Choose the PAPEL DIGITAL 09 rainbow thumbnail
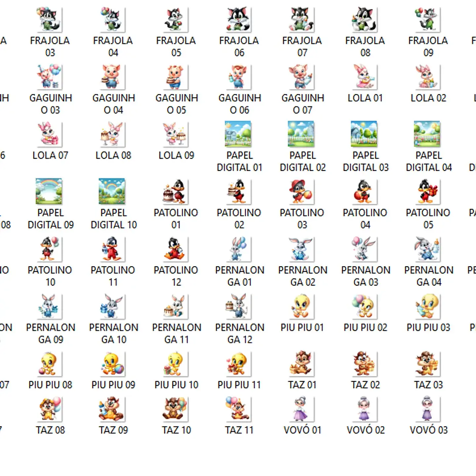This screenshot has height=476, width=476. [x=49, y=191]
